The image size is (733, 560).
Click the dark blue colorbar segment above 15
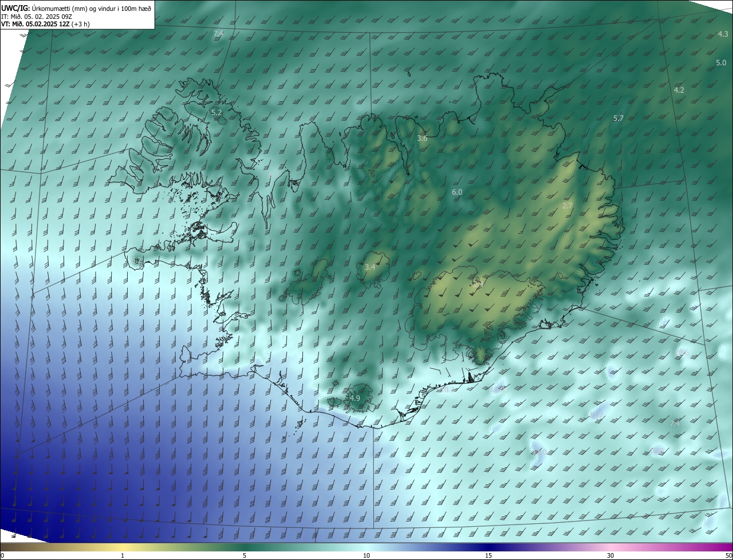tap(488, 547)
